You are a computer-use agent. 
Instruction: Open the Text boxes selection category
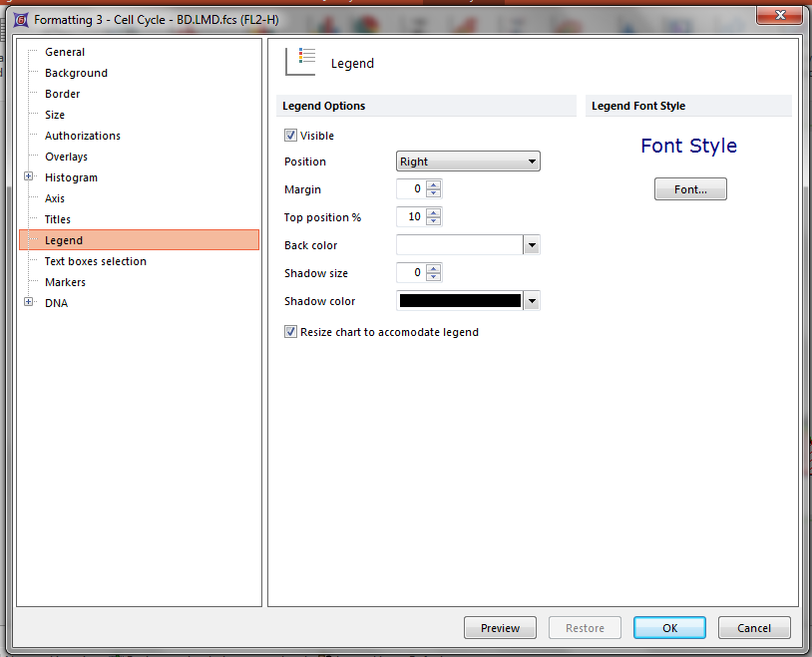pos(95,261)
